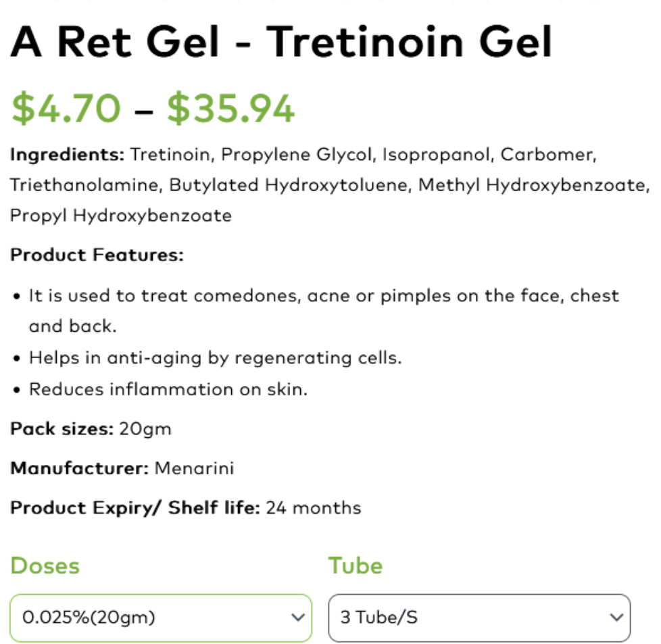Click the 24 months shelf life value
The height and width of the screenshot is (644, 661).
(314, 508)
